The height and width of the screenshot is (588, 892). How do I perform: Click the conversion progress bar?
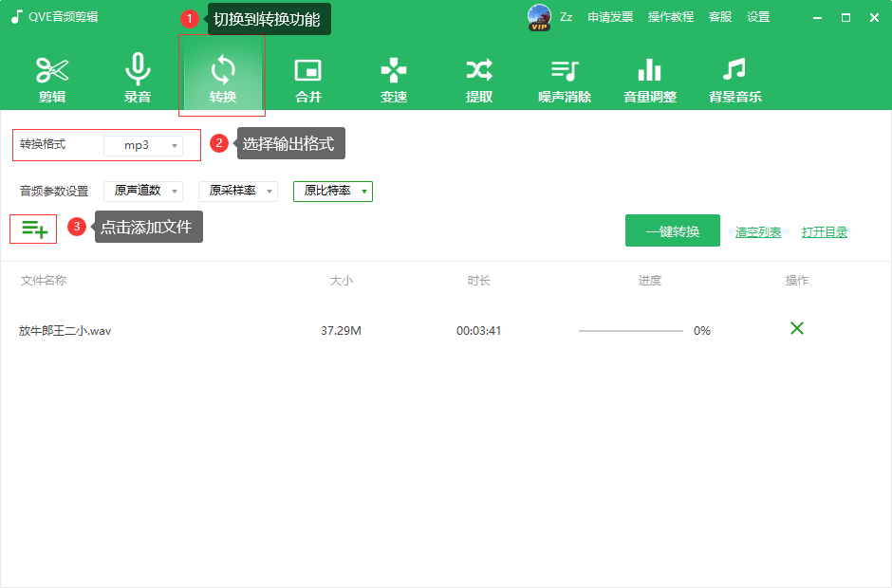coord(631,329)
